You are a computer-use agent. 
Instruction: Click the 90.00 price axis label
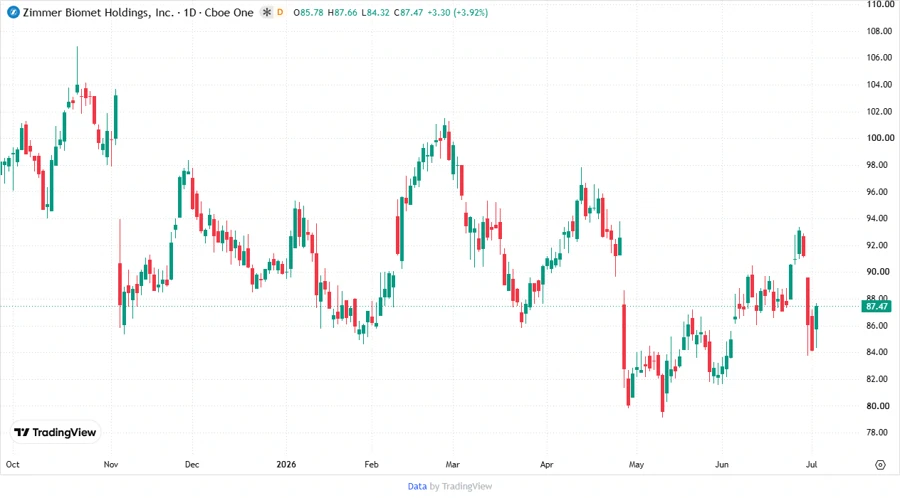point(880,272)
